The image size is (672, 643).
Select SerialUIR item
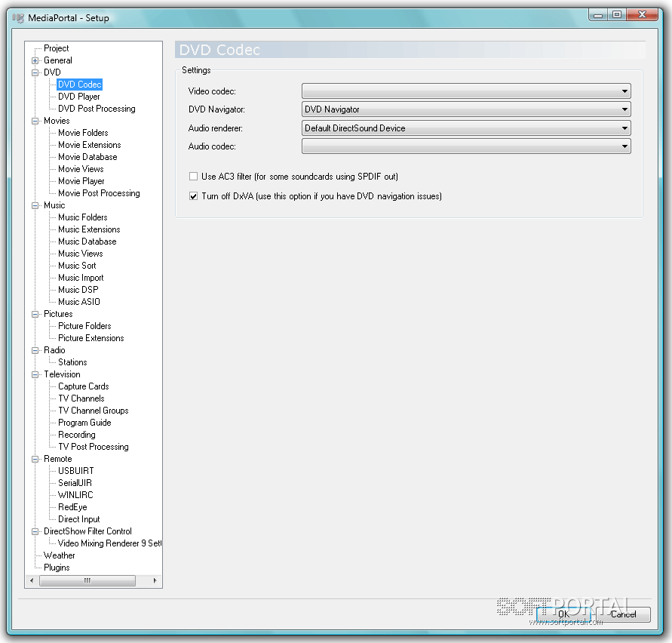click(75, 483)
